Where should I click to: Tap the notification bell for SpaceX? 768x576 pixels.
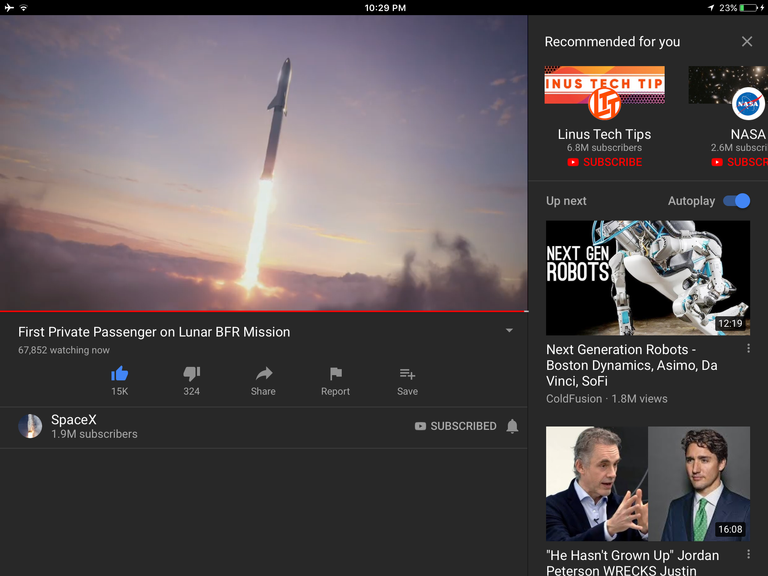(512, 426)
